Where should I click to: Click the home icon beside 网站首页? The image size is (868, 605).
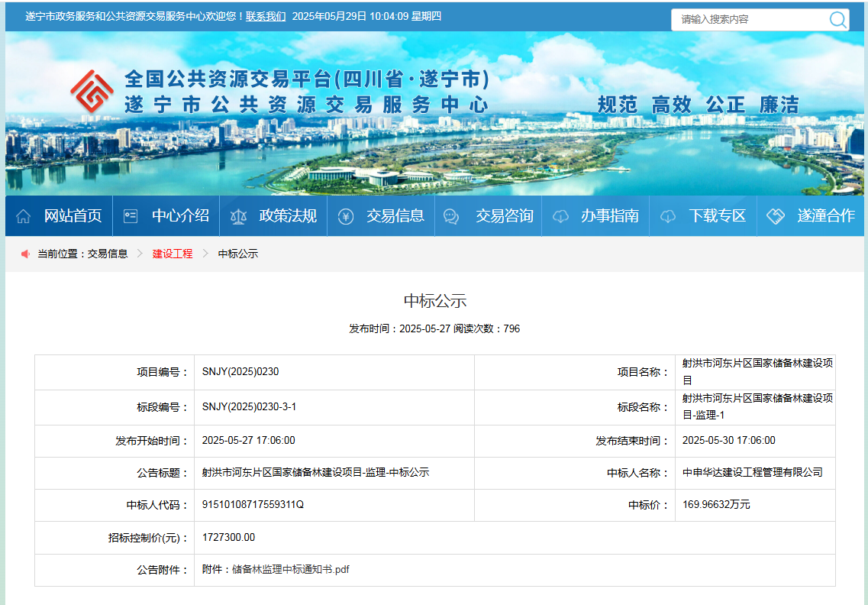point(23,217)
